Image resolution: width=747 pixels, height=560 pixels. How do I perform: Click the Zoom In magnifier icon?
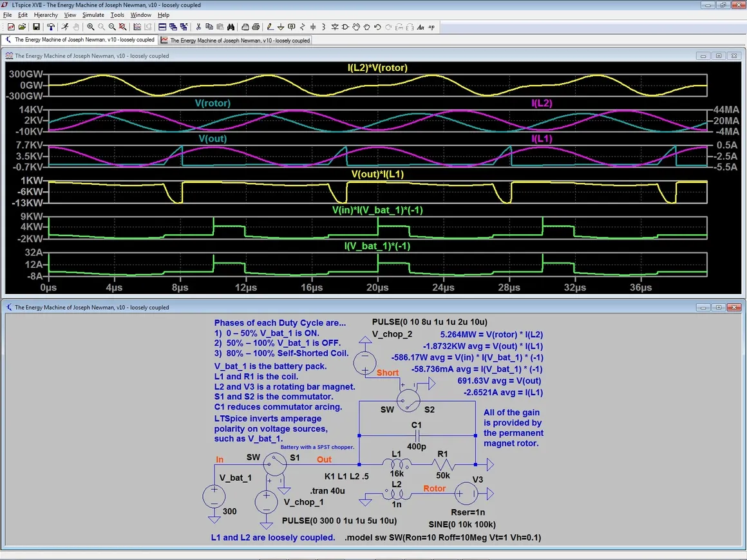91,27
